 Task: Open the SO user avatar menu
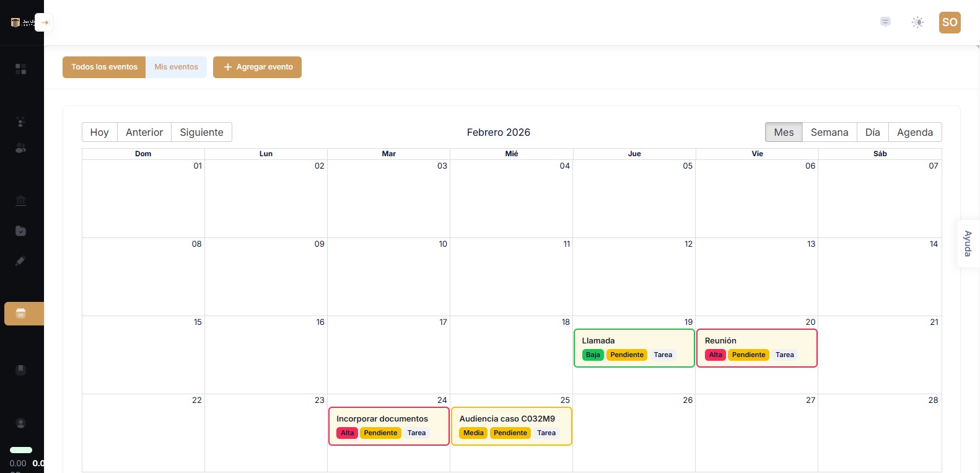click(x=949, y=22)
